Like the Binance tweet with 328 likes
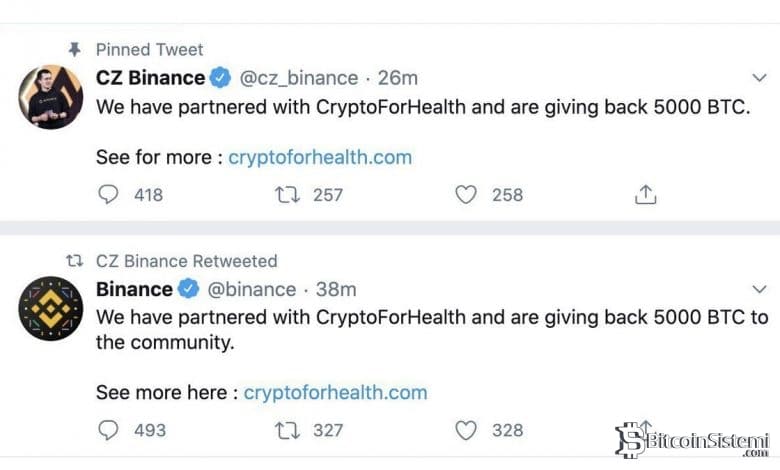The width and height of the screenshot is (780, 470). tap(466, 430)
